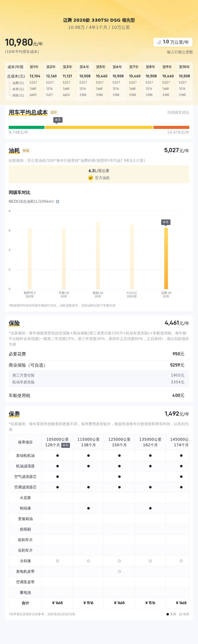Screen dimensions: 198x644
Task: Select the 第4年 column header
Action: [84, 67]
